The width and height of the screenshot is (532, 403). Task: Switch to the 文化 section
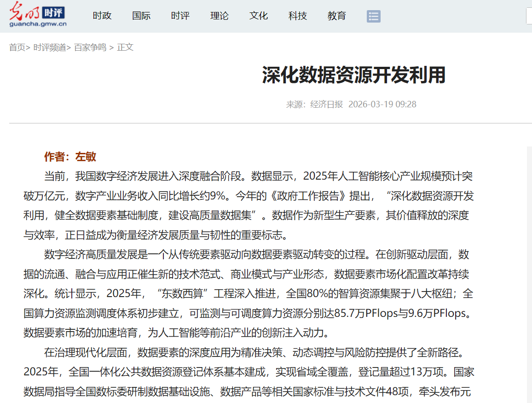(x=259, y=16)
